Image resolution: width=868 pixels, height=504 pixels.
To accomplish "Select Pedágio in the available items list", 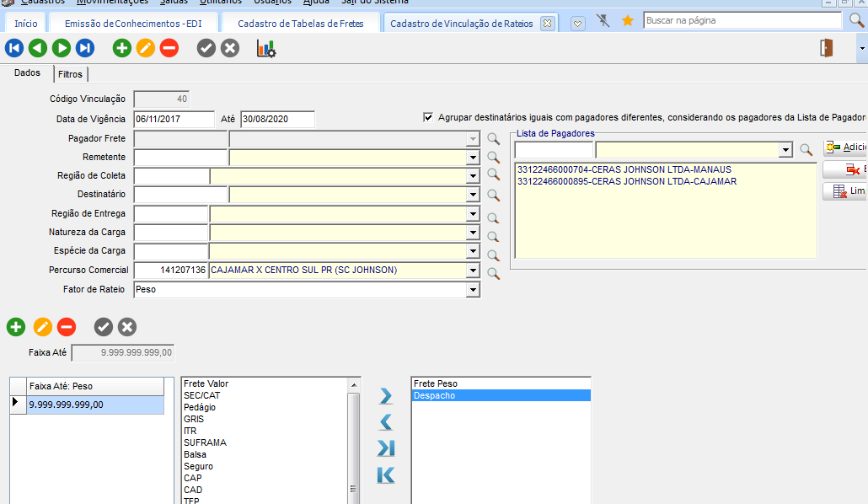I will click(199, 407).
